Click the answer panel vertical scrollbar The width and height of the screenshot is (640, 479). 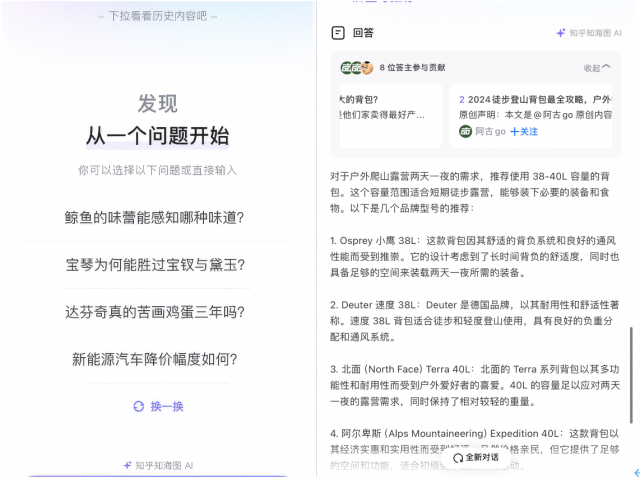631,375
